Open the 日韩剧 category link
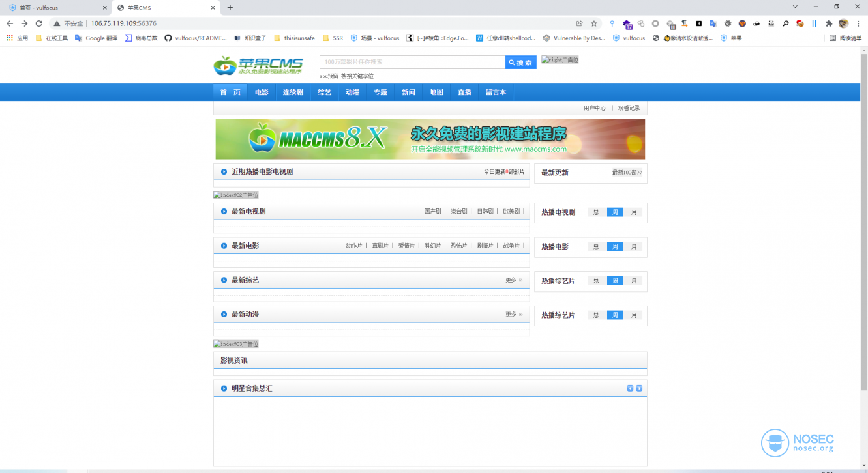 (485, 212)
